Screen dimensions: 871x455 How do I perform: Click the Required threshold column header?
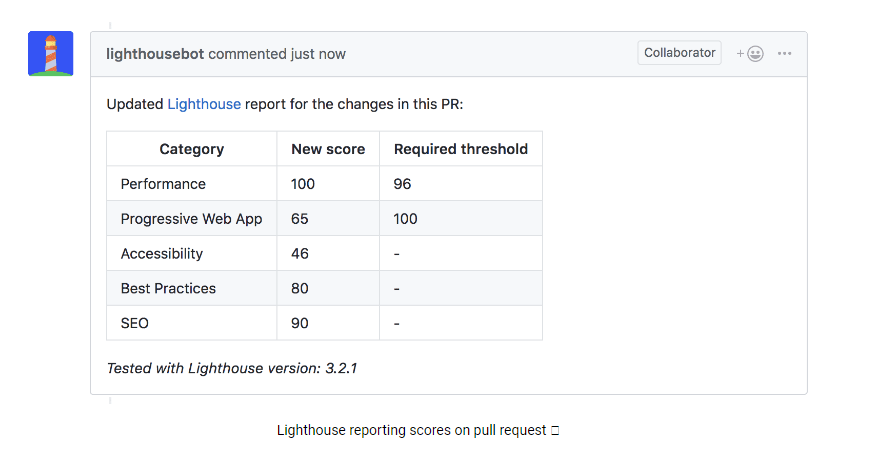(461, 149)
